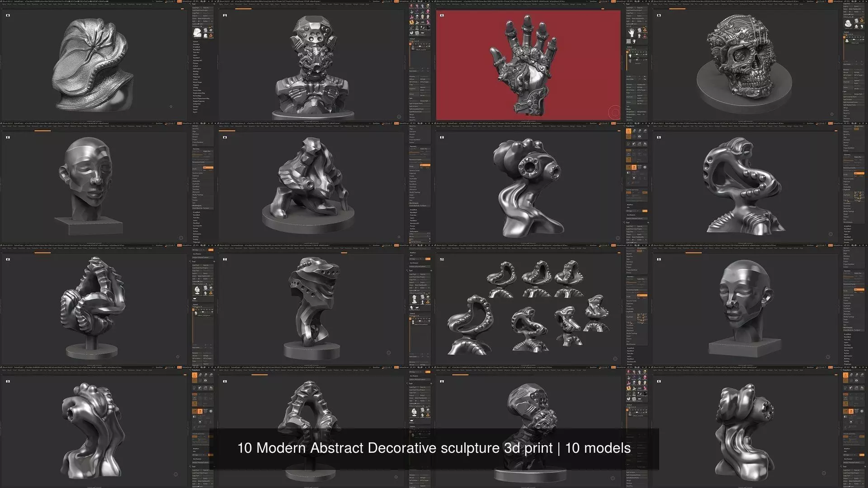Viewport: 868px width, 488px height.
Task: Open the looping tentacle with beads sculpture
Action: 745,186
